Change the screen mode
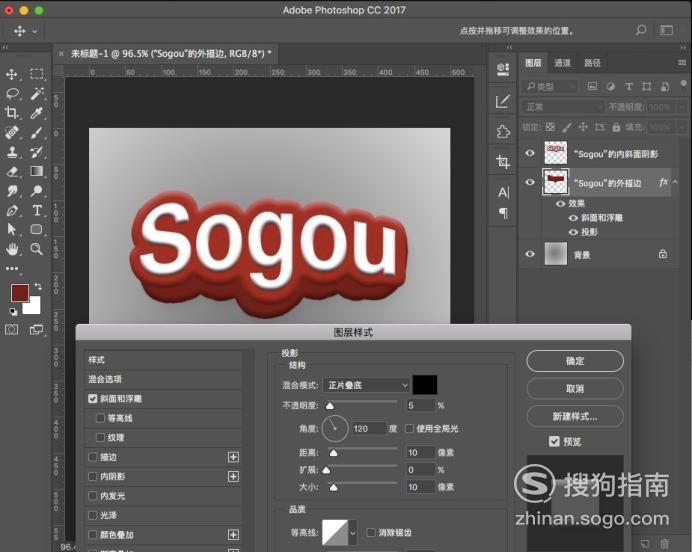 pos(36,329)
